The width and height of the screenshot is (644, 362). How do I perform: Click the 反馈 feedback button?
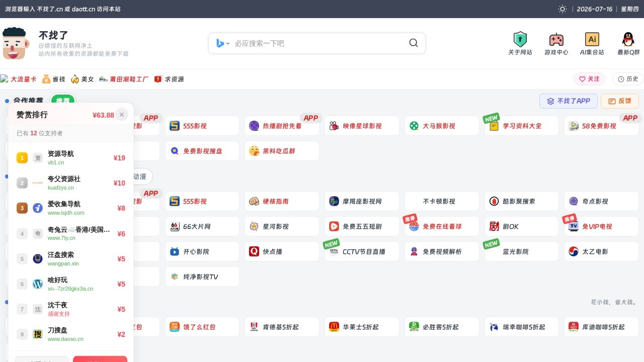[619, 101]
